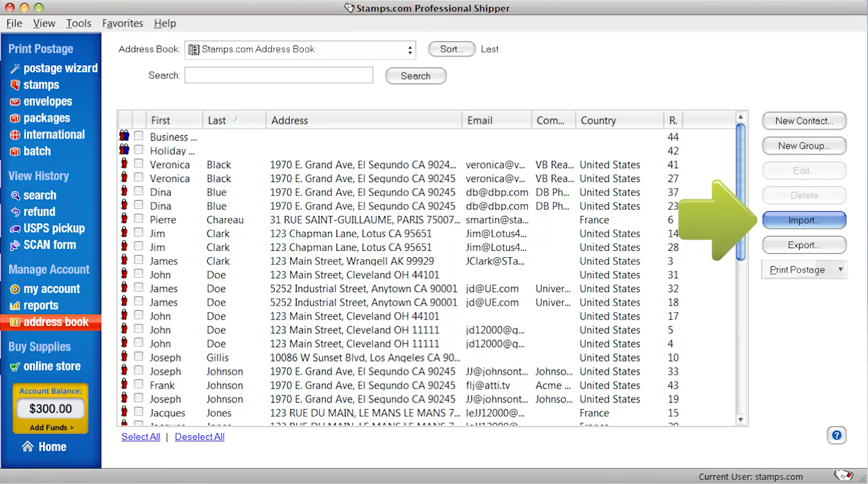Click the New Group button
868x484 pixels.
pos(804,146)
